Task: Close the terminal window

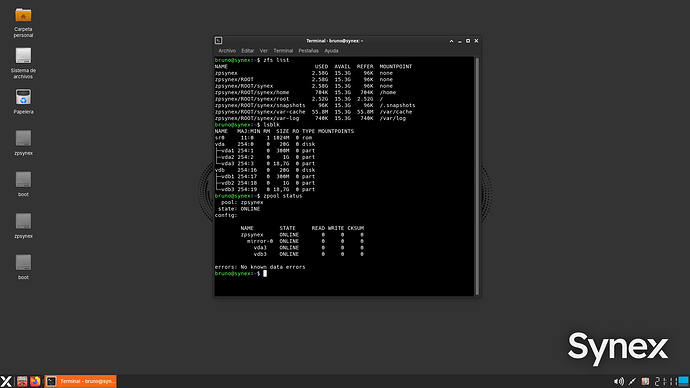Action: (x=476, y=41)
